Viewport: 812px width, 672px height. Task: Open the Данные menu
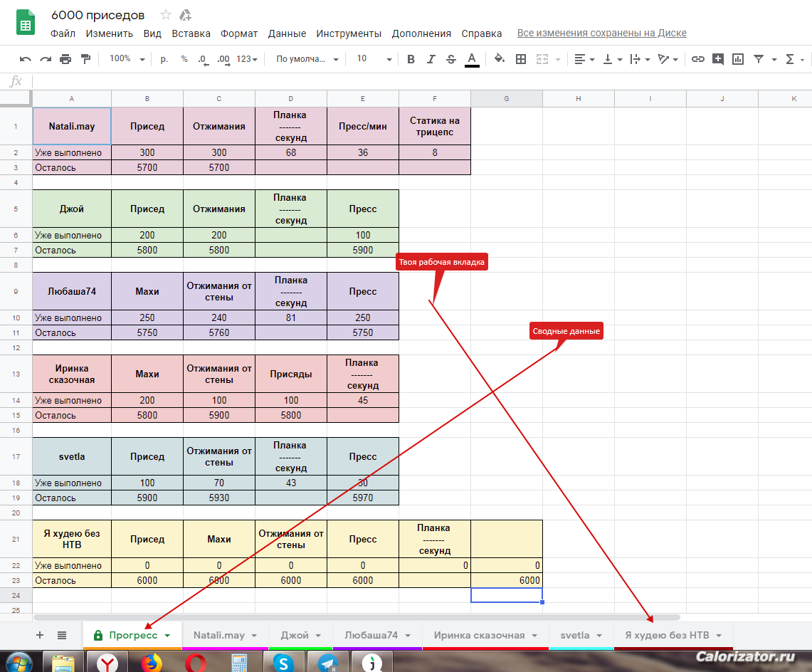click(287, 33)
